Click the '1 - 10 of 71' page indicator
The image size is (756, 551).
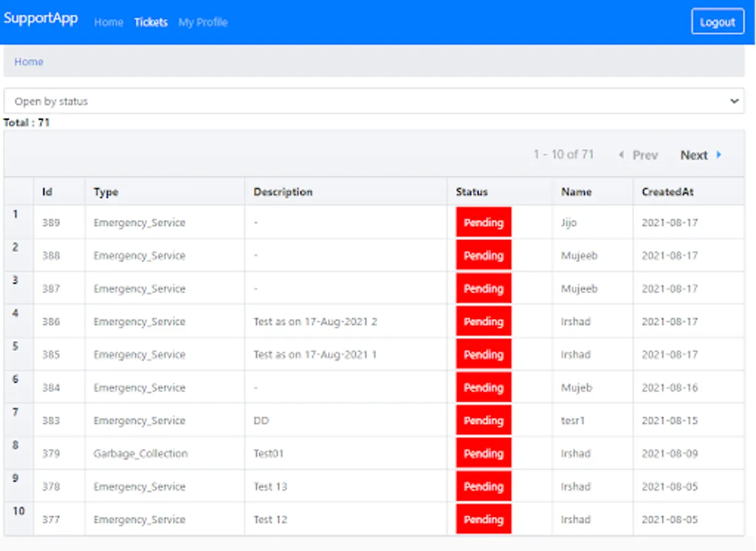pos(563,155)
